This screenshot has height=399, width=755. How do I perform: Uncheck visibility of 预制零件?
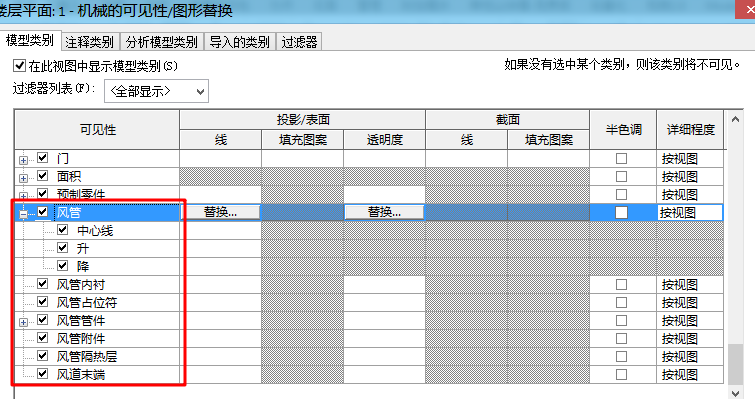42,193
